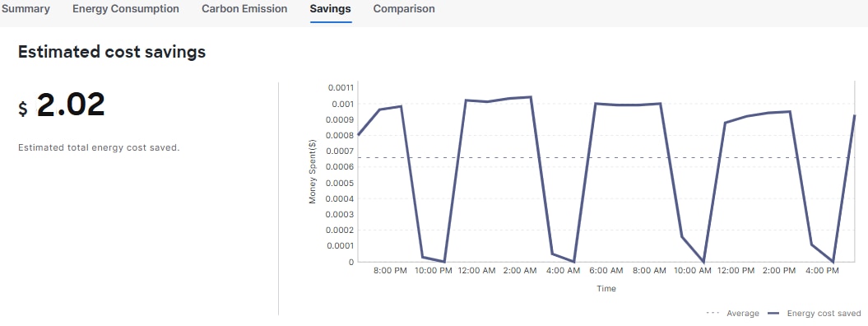This screenshot has height=326, width=868.
Task: Click the 0.0011 y-axis value
Action: (341, 87)
